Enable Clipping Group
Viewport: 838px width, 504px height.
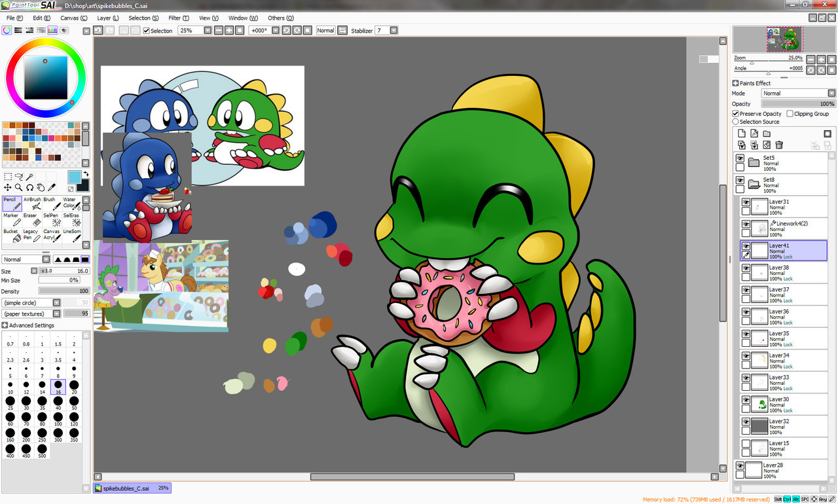click(x=790, y=114)
